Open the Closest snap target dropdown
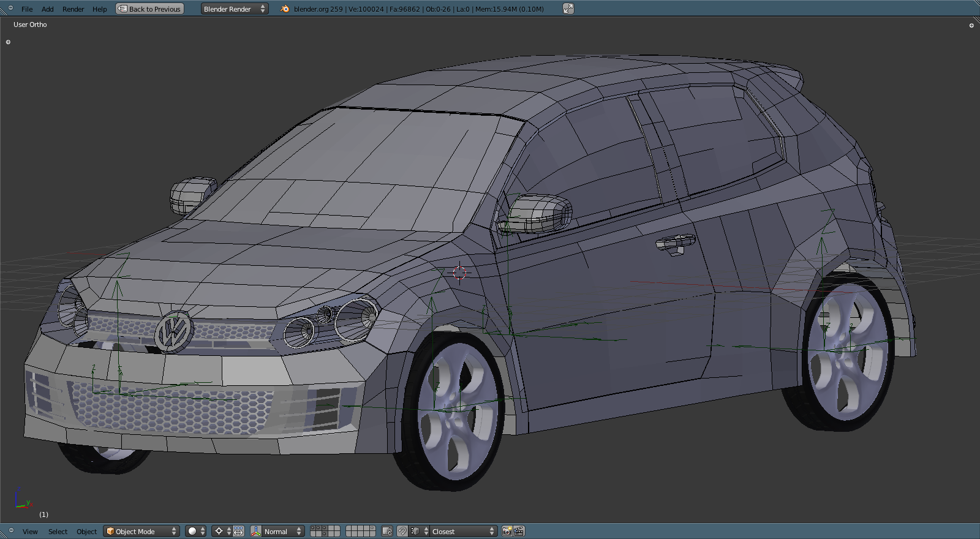Image resolution: width=980 pixels, height=539 pixels. [x=464, y=531]
